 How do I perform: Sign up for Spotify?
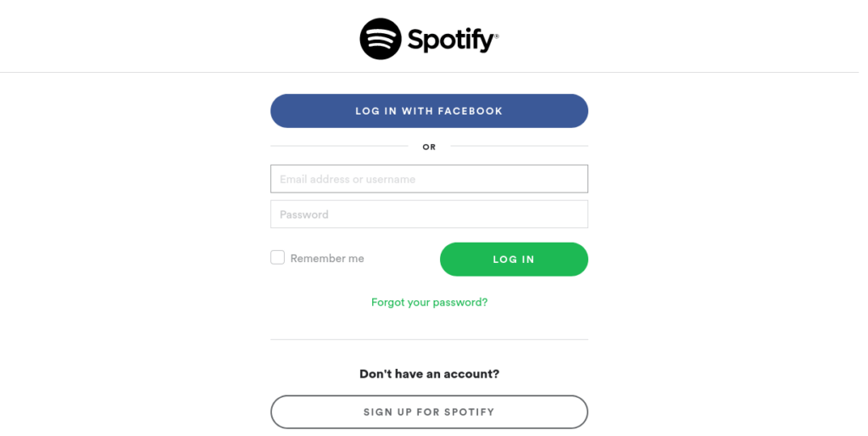coord(429,412)
